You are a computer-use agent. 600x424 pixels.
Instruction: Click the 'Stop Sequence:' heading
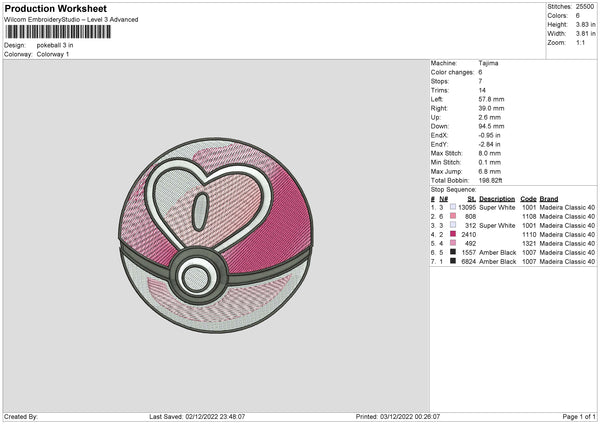pos(453,189)
